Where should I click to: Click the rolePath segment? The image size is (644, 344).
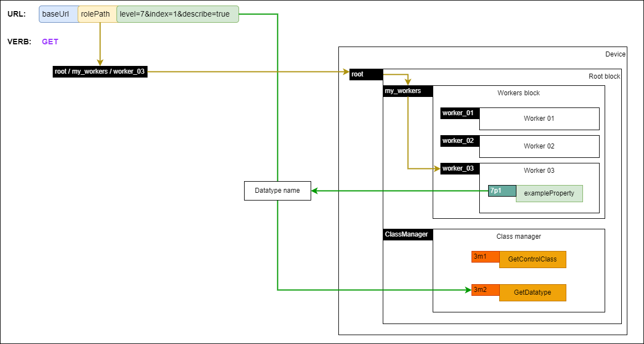coord(96,14)
